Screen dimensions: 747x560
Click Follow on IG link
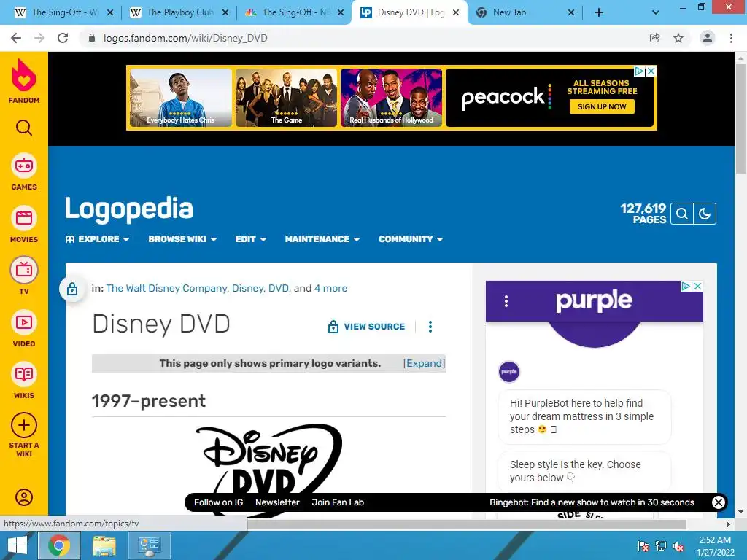tap(218, 502)
